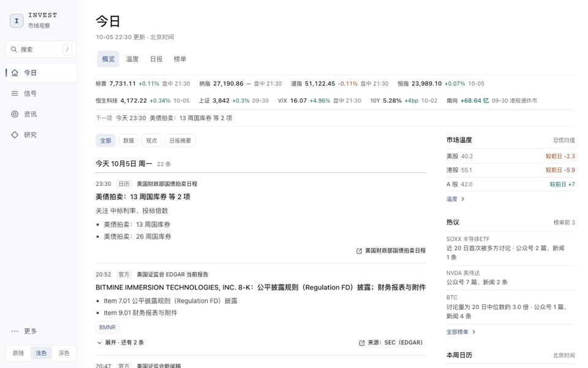
Task: Click the BMNR ticker chip
Action: pos(107,328)
